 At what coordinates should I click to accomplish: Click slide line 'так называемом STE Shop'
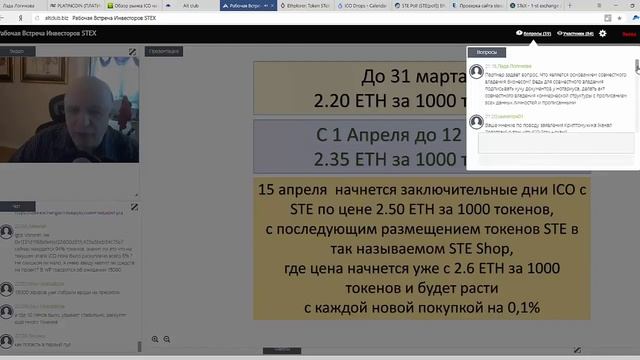tap(422, 249)
